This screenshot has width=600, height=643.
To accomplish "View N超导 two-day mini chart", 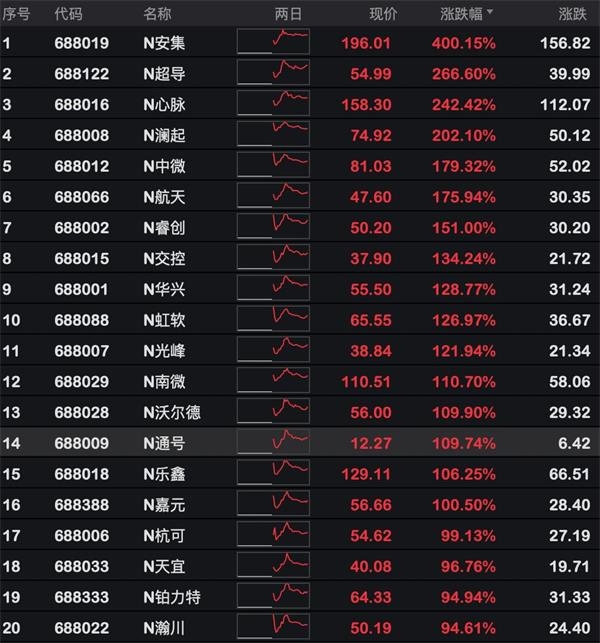I will point(273,72).
